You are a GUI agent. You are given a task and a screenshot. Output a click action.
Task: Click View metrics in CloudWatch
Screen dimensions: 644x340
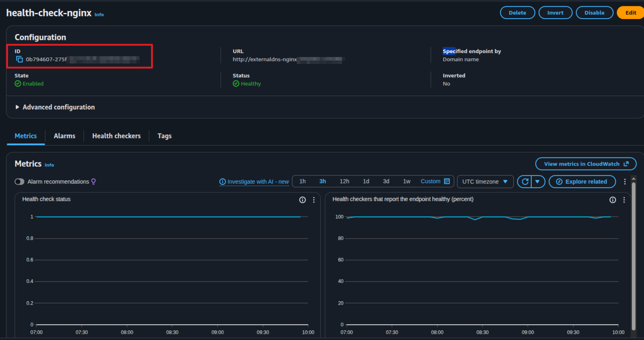pyautogui.click(x=586, y=164)
